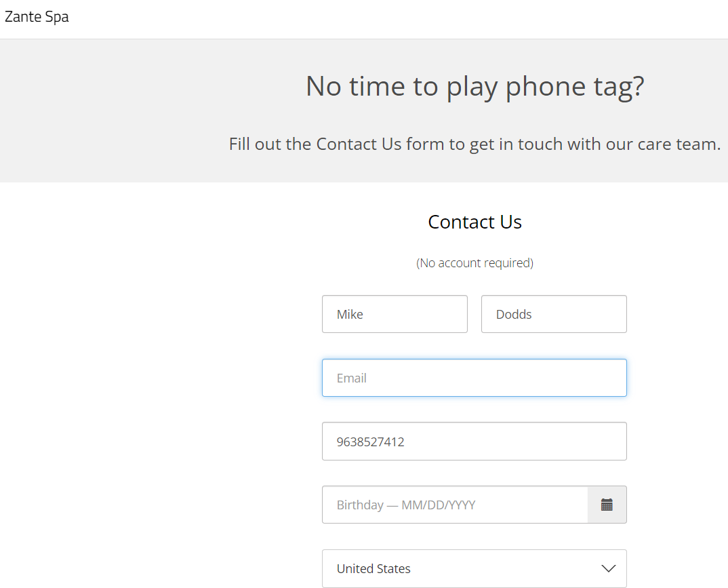Click the "United States" label in the selector
Screen dimensions: 728x588
373,568
